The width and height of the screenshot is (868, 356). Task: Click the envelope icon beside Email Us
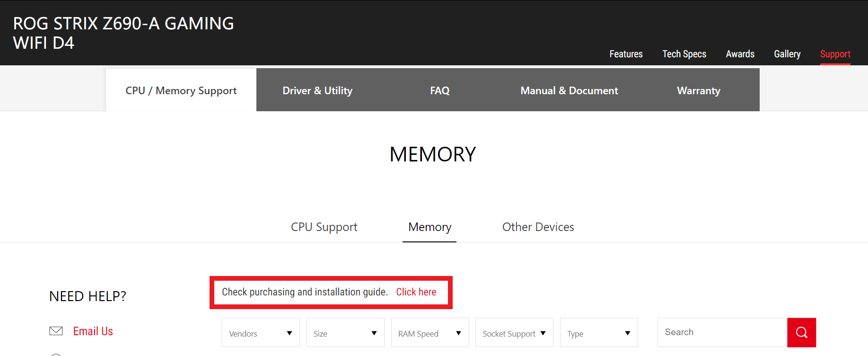[56, 331]
